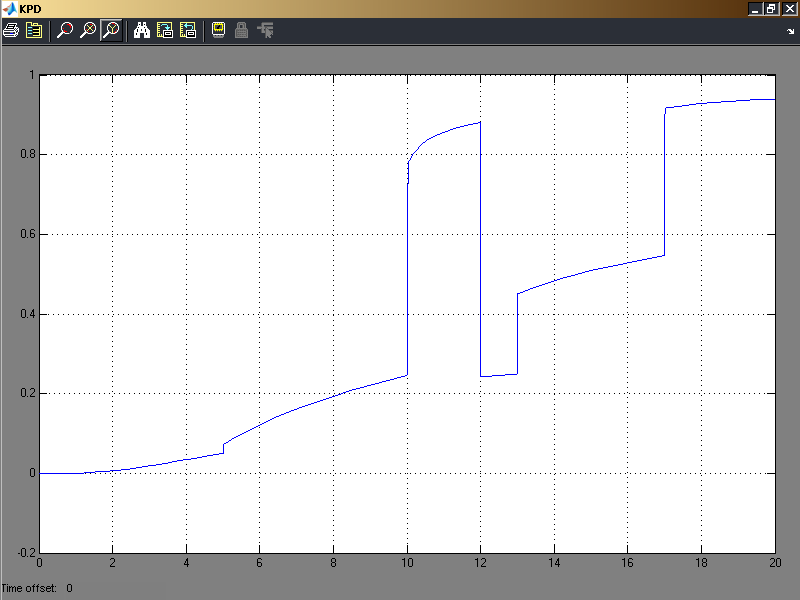Toggle the active Zoom Y-axis tool

tap(111, 30)
